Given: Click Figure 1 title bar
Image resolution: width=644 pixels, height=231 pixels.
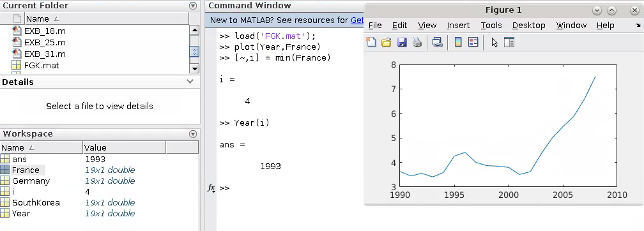Looking at the screenshot, I should point(503,10).
